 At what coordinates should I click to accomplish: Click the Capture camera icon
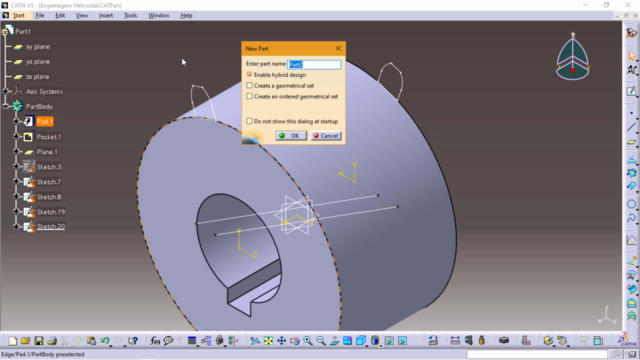pyautogui.click(x=504, y=341)
